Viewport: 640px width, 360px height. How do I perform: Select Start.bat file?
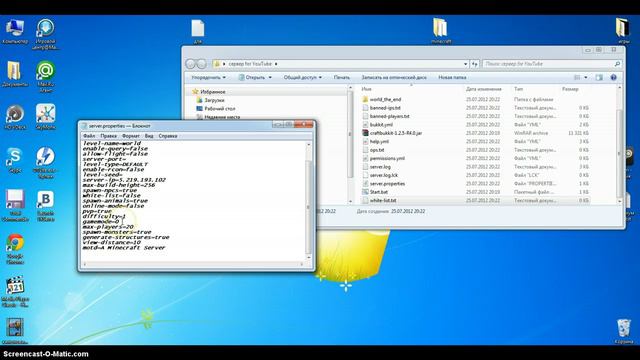click(379, 192)
